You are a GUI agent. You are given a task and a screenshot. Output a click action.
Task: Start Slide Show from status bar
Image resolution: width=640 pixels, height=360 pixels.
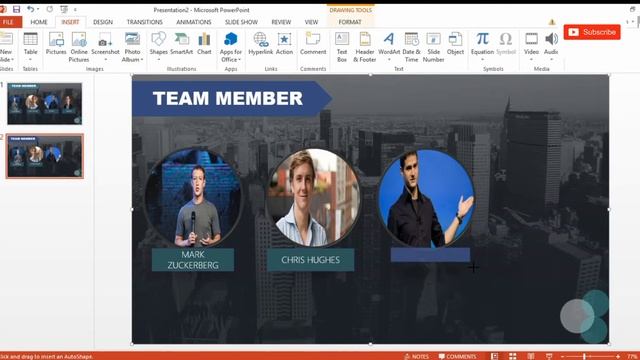coord(549,356)
